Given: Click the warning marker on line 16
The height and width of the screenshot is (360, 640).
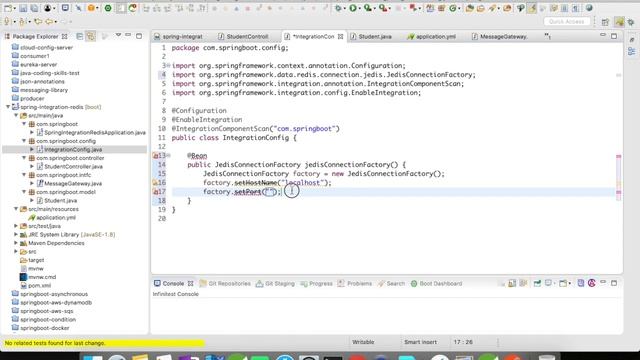Looking at the screenshot, I should (x=155, y=182).
